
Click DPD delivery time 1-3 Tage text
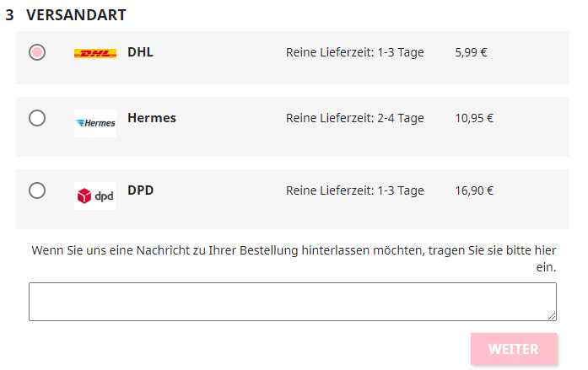(x=354, y=190)
